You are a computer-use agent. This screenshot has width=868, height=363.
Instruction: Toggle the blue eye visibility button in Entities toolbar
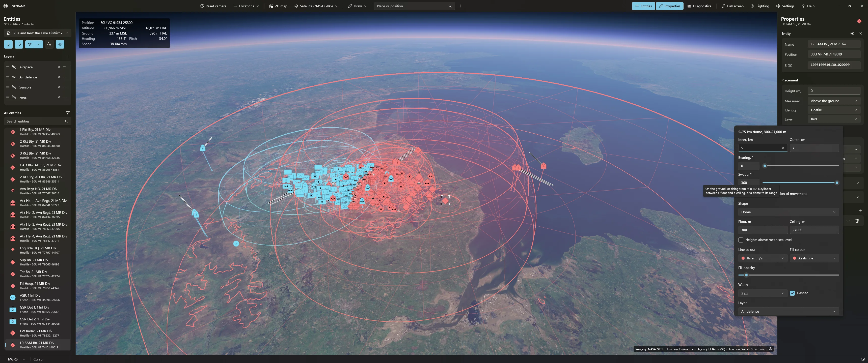60,44
